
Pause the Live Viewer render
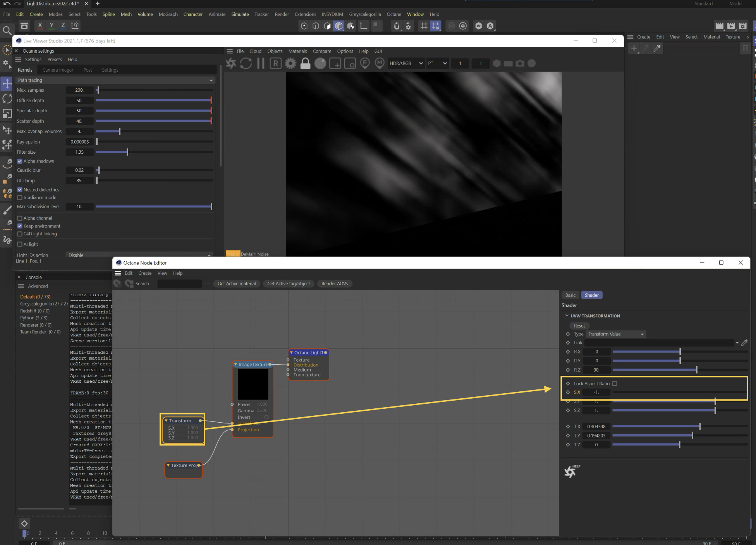(x=261, y=63)
